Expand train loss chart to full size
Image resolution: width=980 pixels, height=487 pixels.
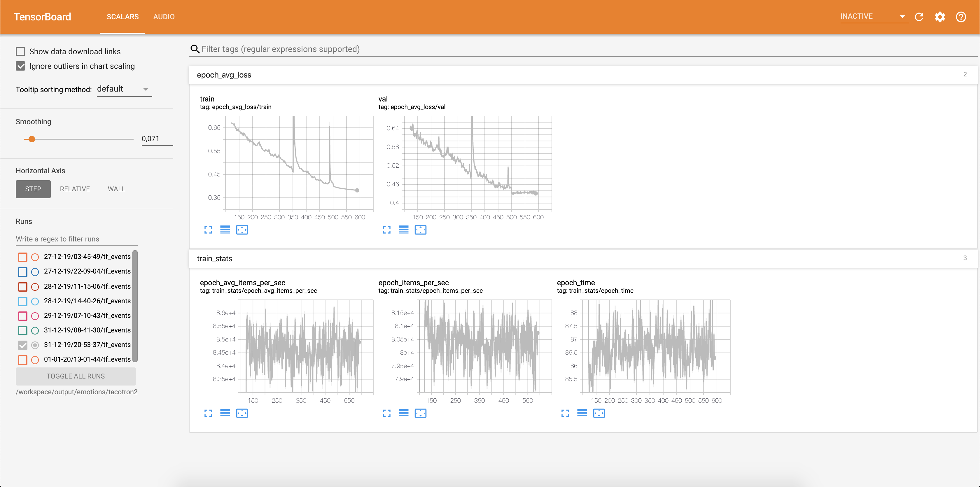[x=208, y=230]
